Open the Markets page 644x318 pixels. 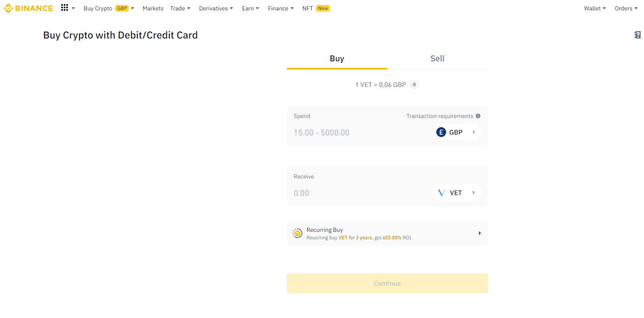(153, 8)
